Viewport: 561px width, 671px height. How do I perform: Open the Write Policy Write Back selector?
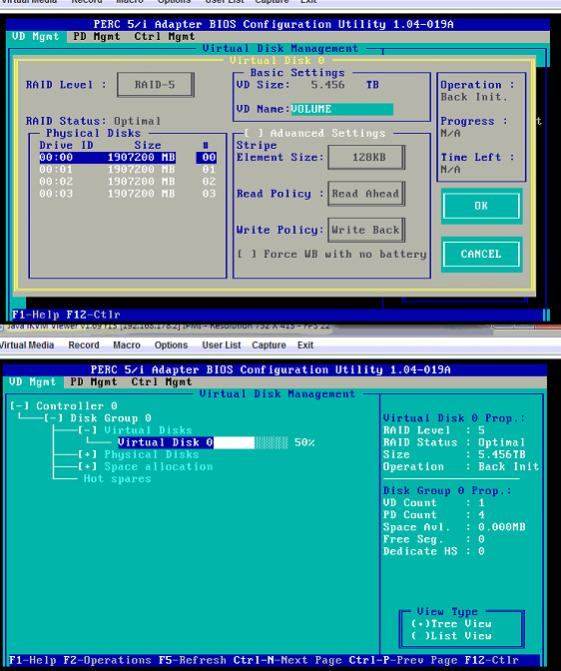(366, 230)
